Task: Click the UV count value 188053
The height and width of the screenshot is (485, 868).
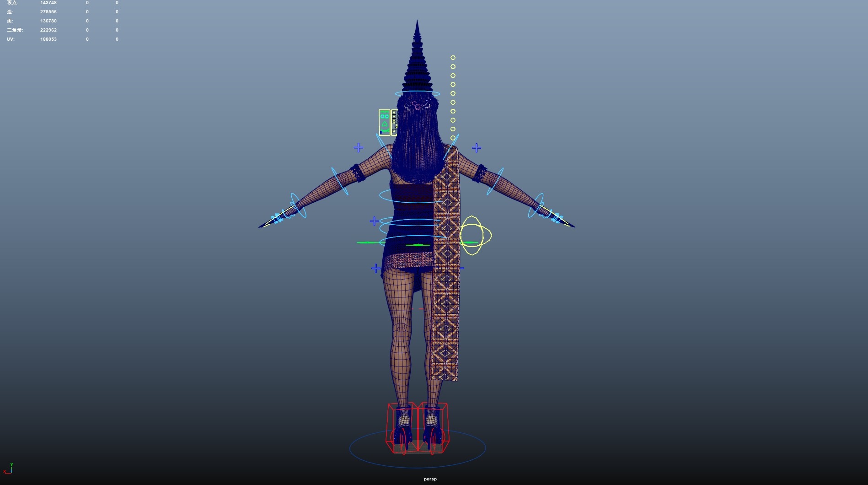Action: click(48, 39)
